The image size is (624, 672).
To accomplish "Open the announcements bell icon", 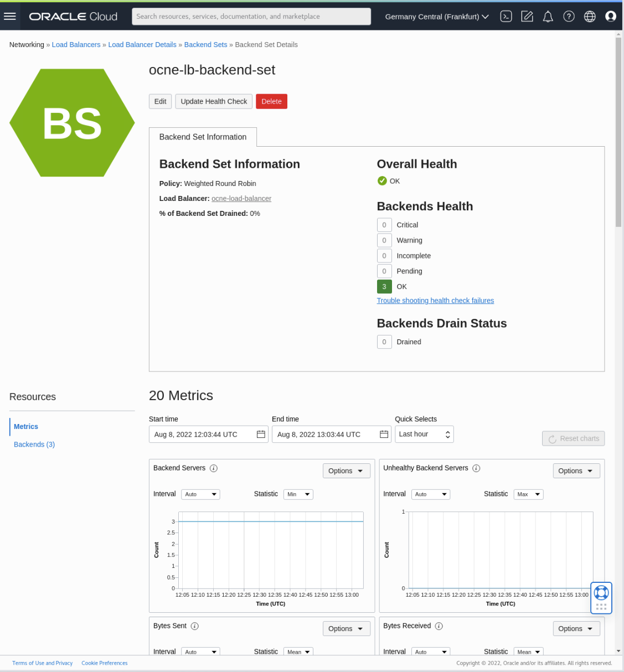I will tap(548, 17).
